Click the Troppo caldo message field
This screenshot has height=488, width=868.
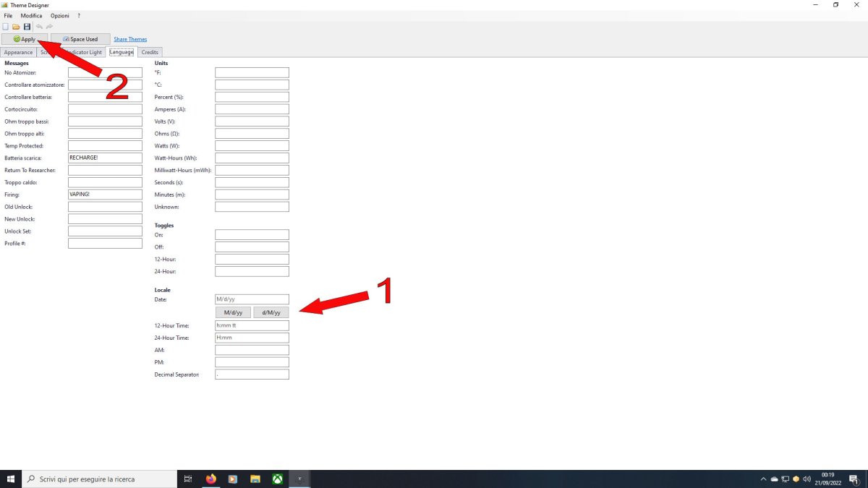pyautogui.click(x=105, y=182)
